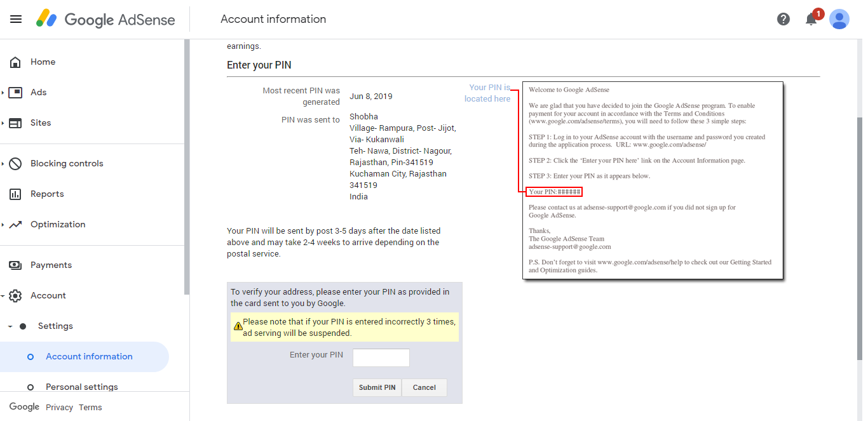This screenshot has width=868, height=421.
Task: Collapse the Account section arrow
Action: pos(3,295)
